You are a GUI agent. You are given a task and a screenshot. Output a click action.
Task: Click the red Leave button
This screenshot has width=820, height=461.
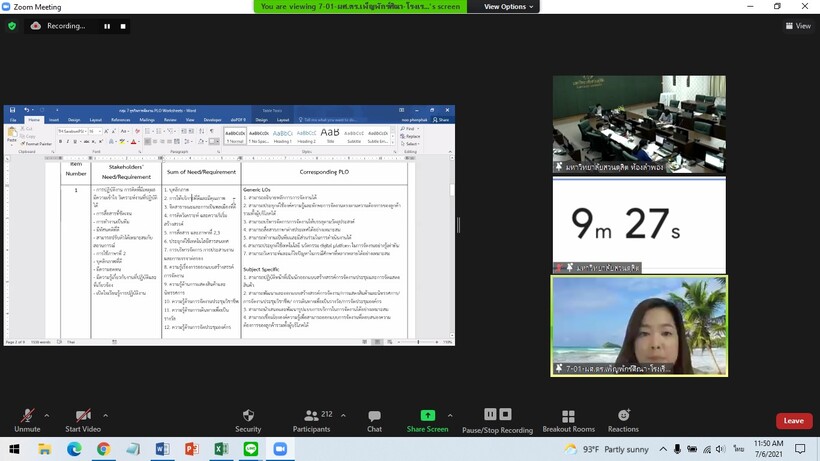[x=793, y=421]
